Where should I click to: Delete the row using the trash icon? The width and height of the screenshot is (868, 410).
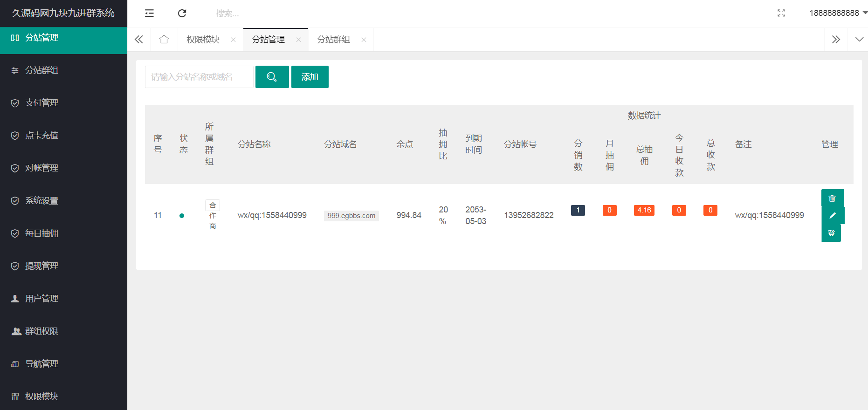832,198
